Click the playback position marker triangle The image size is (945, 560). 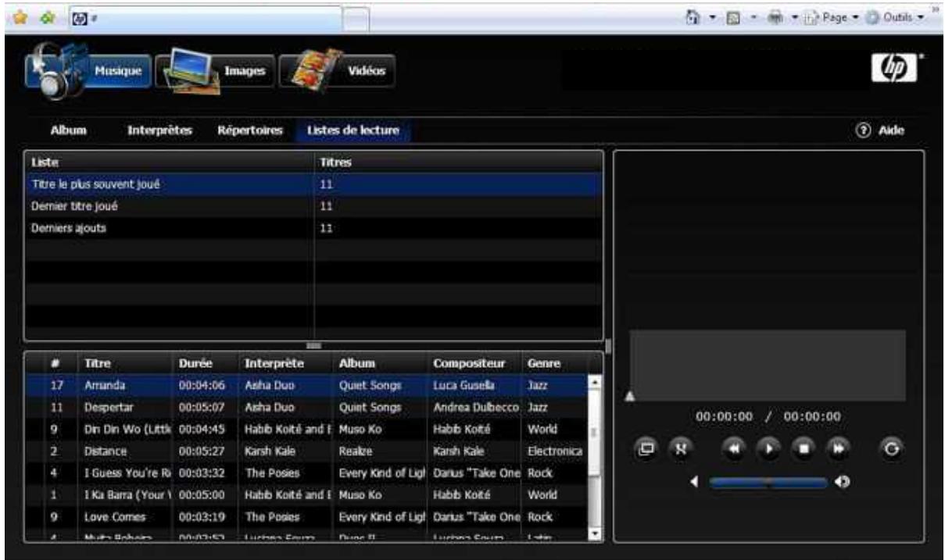pos(629,396)
